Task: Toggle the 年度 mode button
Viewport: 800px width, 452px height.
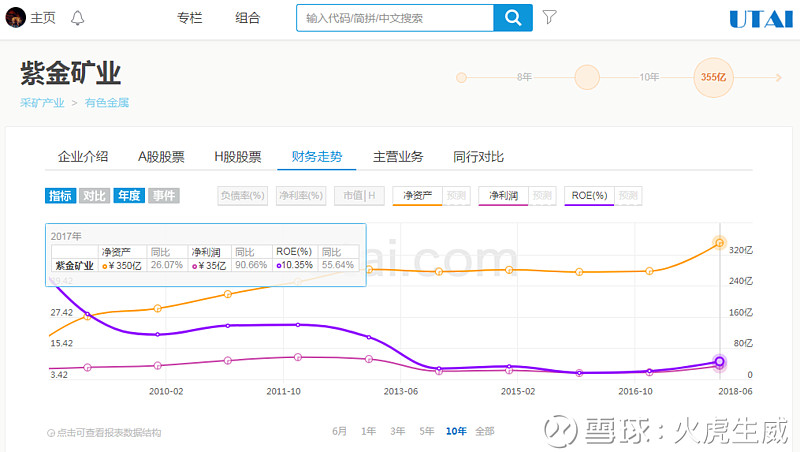Action: coord(129,195)
